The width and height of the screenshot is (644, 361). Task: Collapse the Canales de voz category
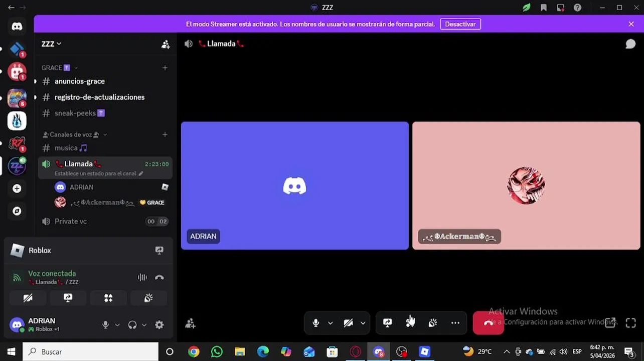[x=75, y=134]
